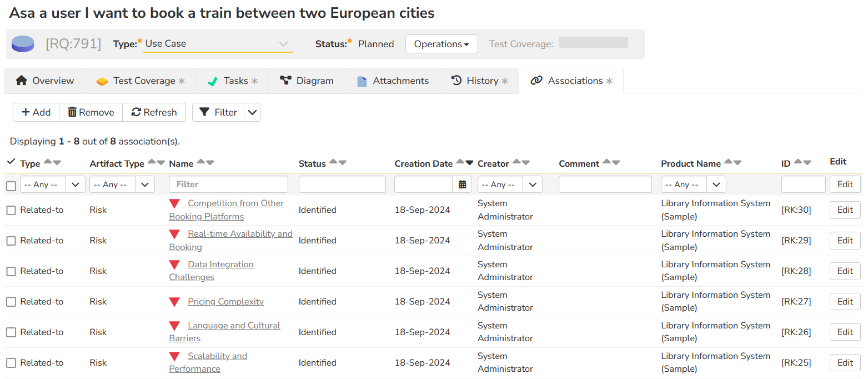Click the Test Coverage progress bar
Screen dimensions: 868x379
point(593,43)
